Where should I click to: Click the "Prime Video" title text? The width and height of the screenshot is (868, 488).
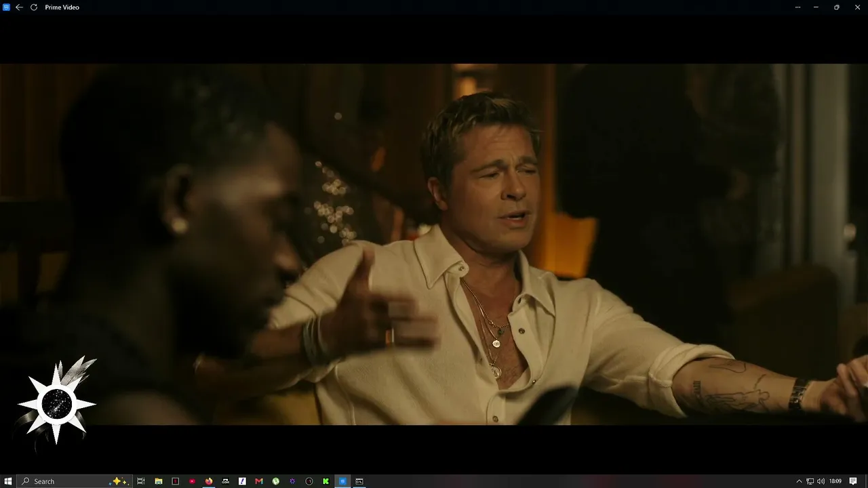[62, 7]
